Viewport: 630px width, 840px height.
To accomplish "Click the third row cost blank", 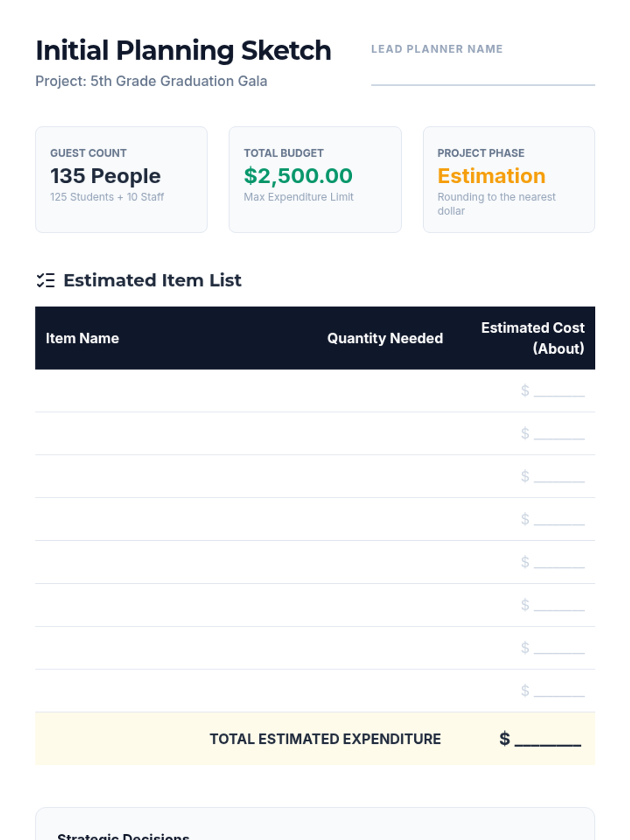I will click(559, 477).
